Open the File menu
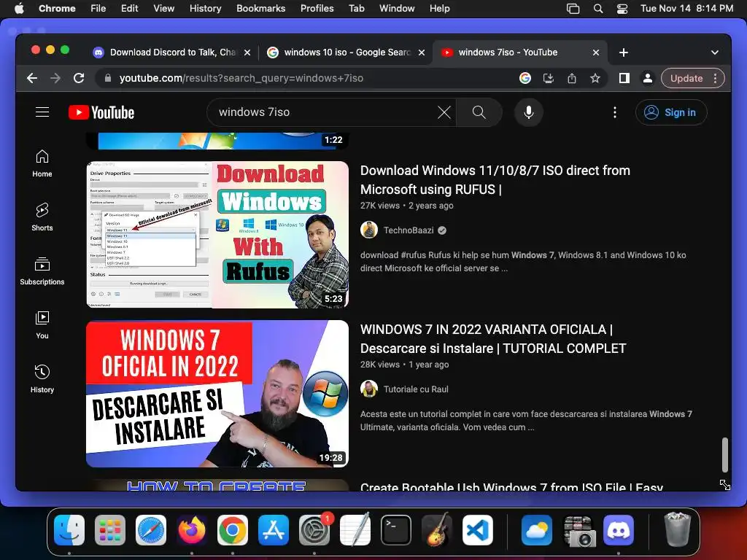 (98, 8)
